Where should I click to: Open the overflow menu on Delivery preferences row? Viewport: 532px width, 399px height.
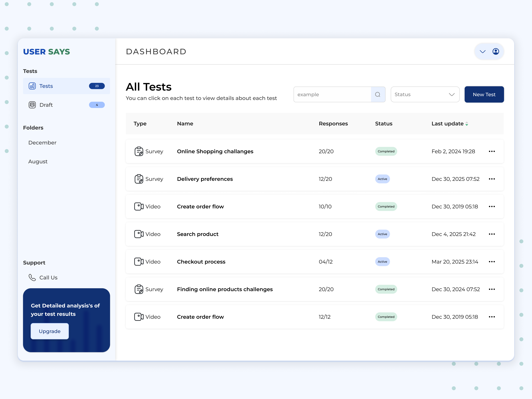click(x=492, y=179)
